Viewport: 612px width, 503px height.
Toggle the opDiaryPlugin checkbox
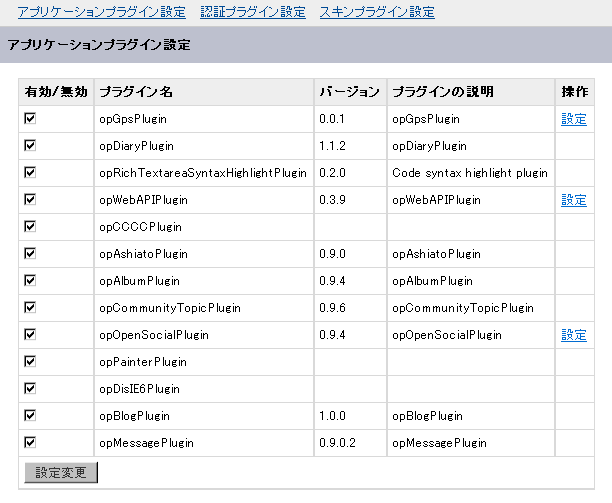click(30, 145)
